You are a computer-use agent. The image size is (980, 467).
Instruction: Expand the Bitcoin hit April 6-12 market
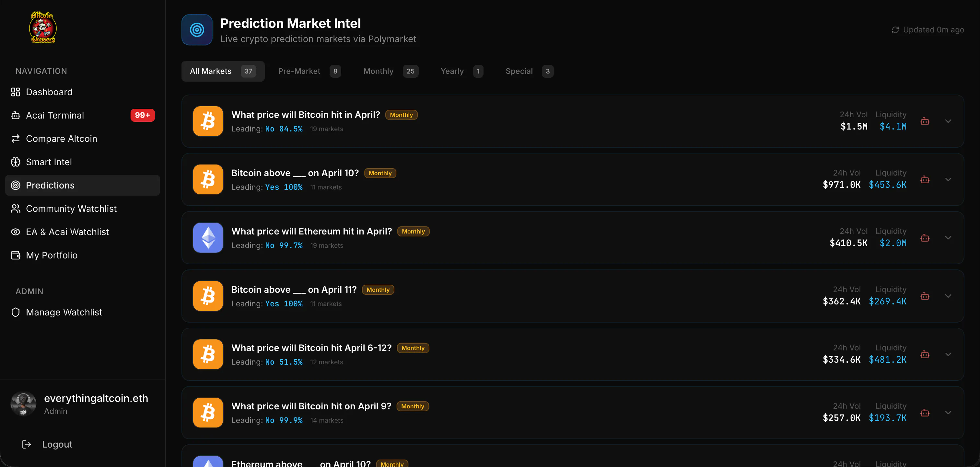pyautogui.click(x=949, y=354)
